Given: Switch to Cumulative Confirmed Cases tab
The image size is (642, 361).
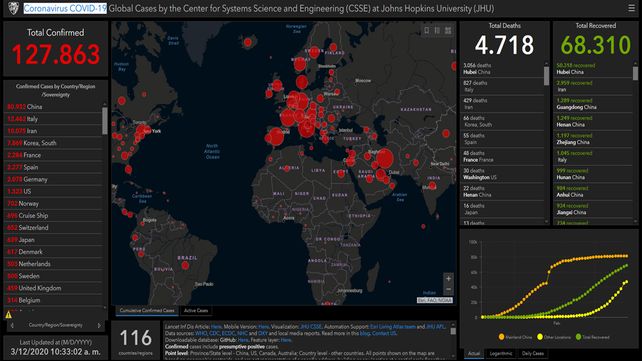Looking at the screenshot, I should tap(147, 311).
